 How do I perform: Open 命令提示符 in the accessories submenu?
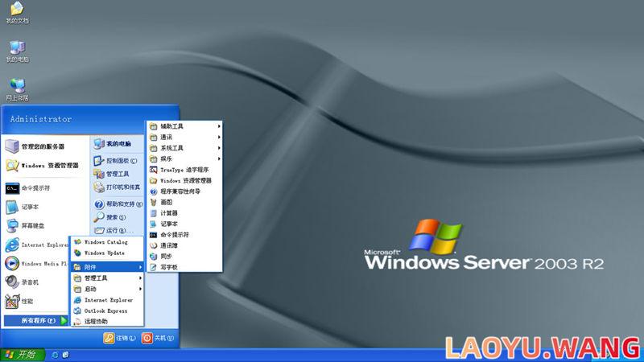coord(184,235)
